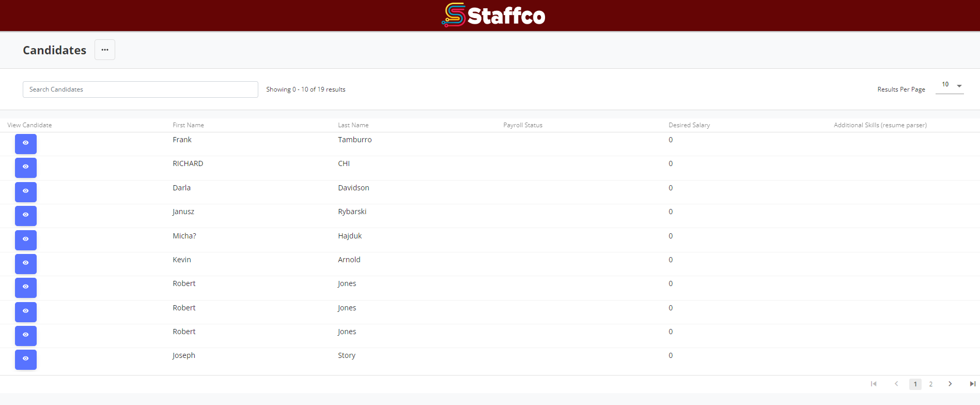Screen dimensions: 980x405
Task: Sort by Desired Salary column header
Action: (x=689, y=125)
